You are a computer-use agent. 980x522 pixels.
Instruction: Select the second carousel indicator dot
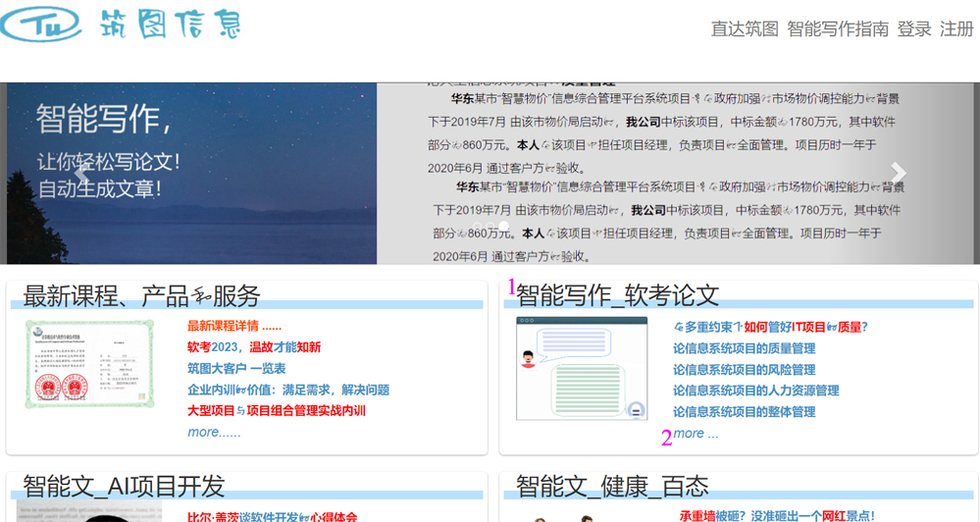pos(490,226)
